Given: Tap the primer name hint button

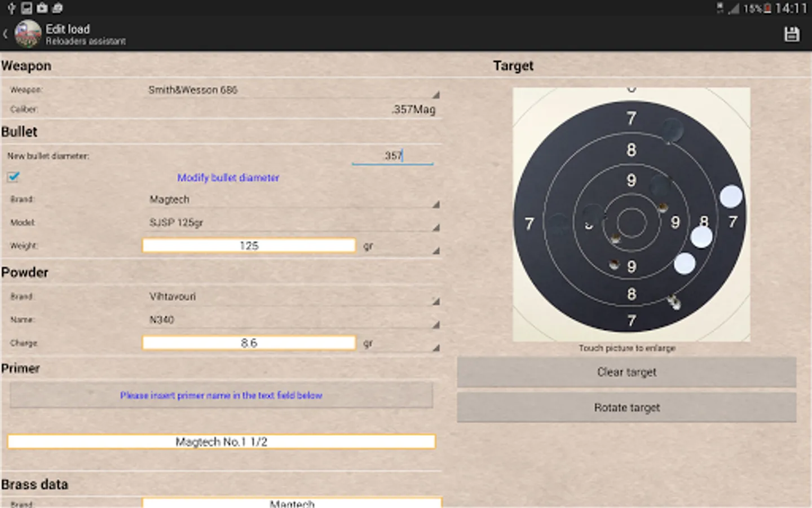Looking at the screenshot, I should (x=221, y=395).
